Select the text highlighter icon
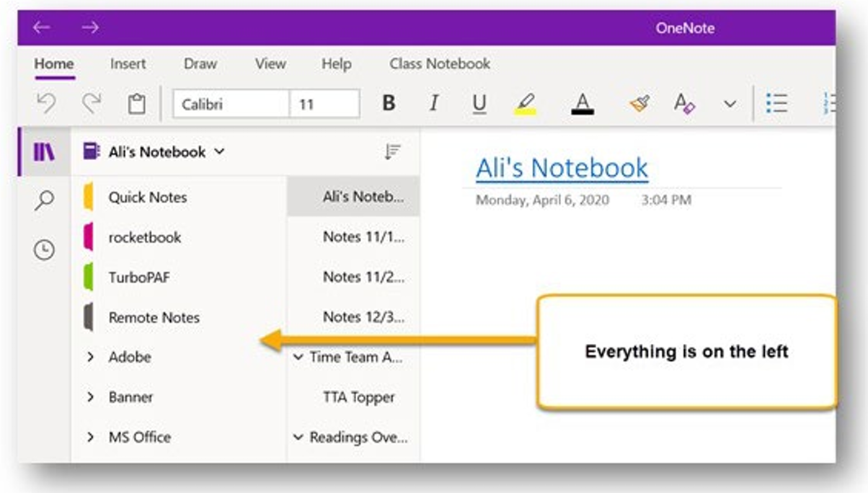The image size is (868, 493). 526,103
